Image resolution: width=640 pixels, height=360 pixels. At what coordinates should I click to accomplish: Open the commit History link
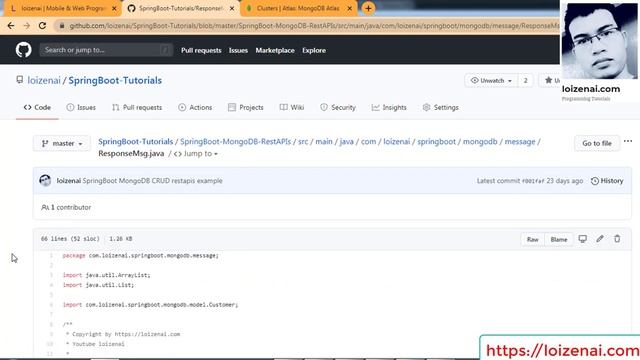[607, 181]
